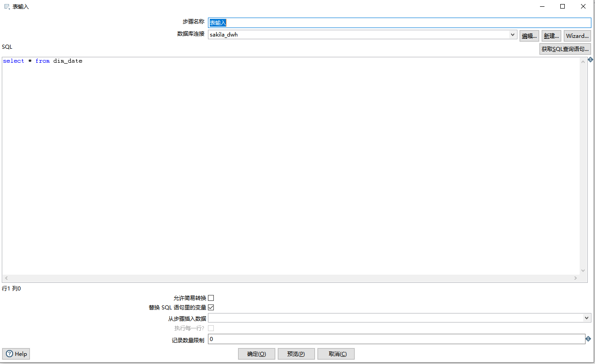595x364 pixels.
Task: Click the 确定 button to confirm
Action: tap(256, 354)
